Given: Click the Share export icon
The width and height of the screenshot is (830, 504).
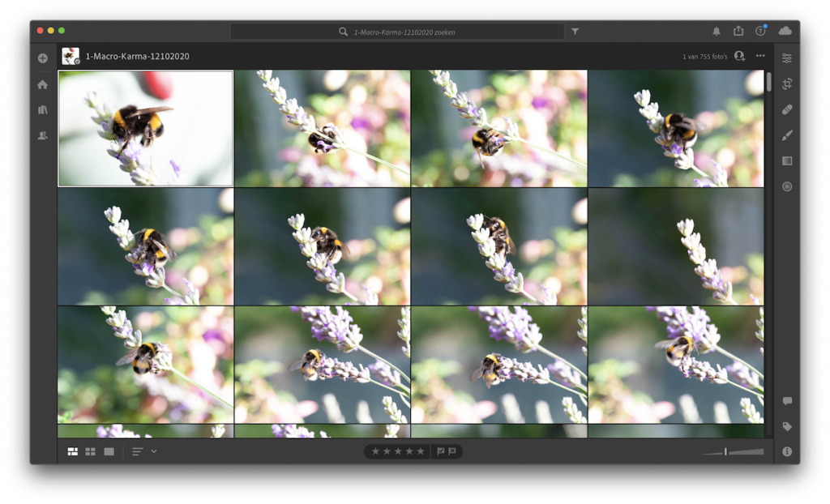Looking at the screenshot, I should pos(738,32).
